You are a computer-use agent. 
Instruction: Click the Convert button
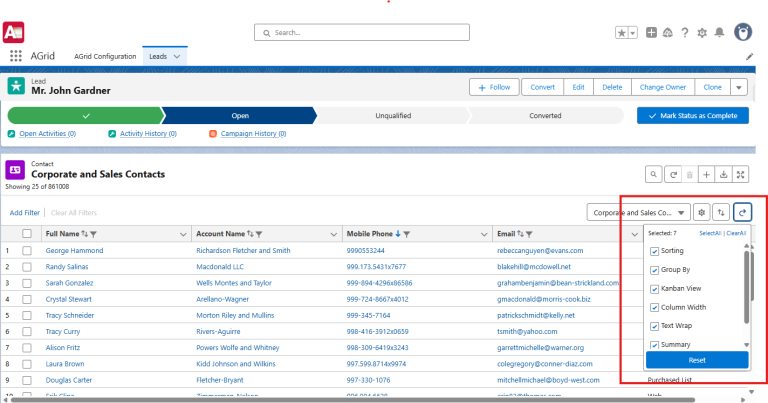(x=542, y=87)
